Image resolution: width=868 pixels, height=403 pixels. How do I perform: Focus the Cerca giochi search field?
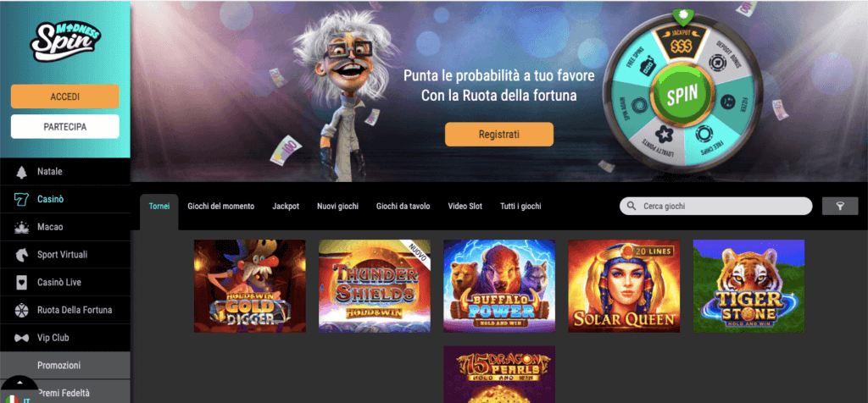click(x=715, y=207)
